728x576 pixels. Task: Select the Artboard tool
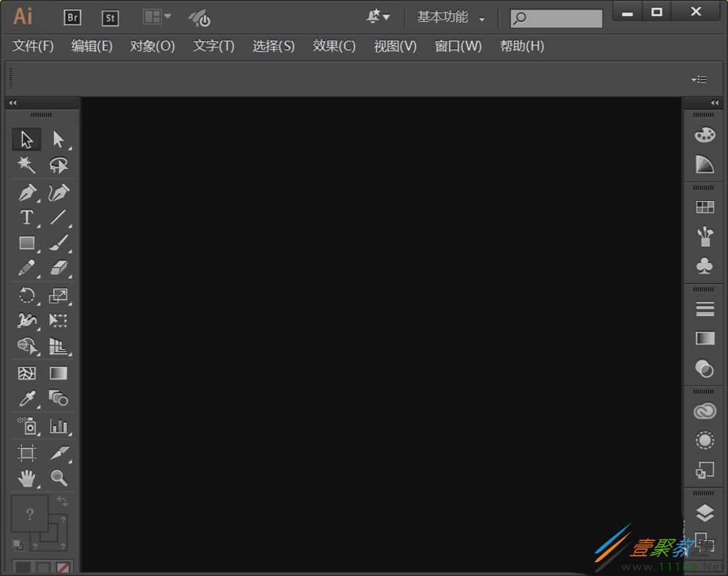point(26,452)
